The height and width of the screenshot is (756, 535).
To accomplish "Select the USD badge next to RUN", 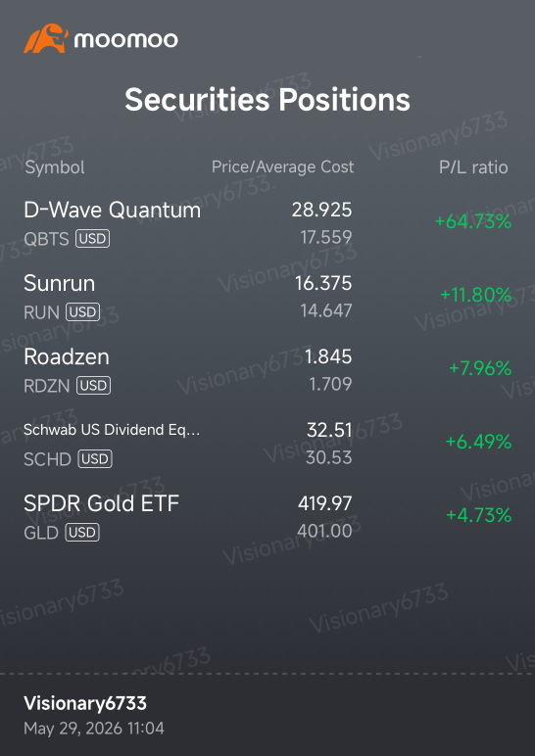I will point(83,312).
